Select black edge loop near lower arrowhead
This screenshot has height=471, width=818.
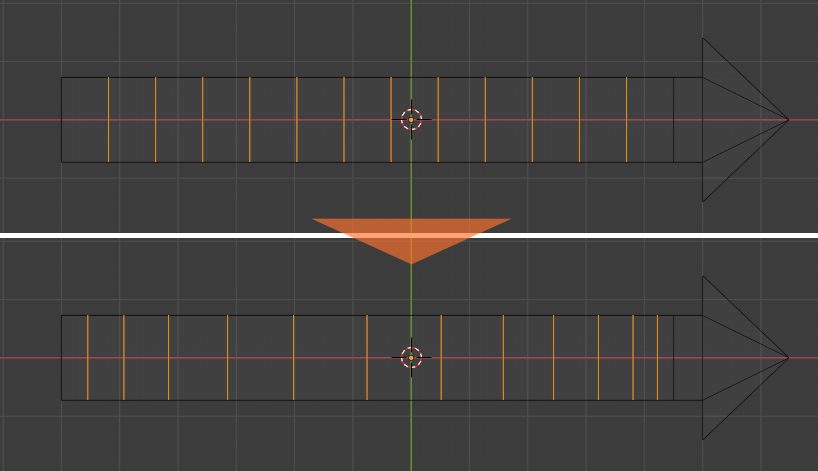[x=673, y=358]
